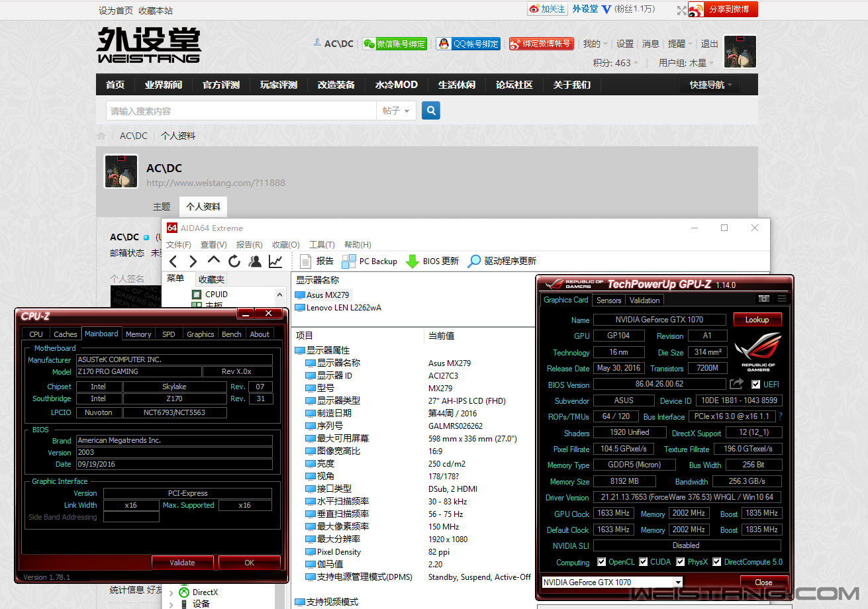868x609 pixels.
Task: Click the scrollbar up arrow in AIDA64 tree
Action: 281,295
